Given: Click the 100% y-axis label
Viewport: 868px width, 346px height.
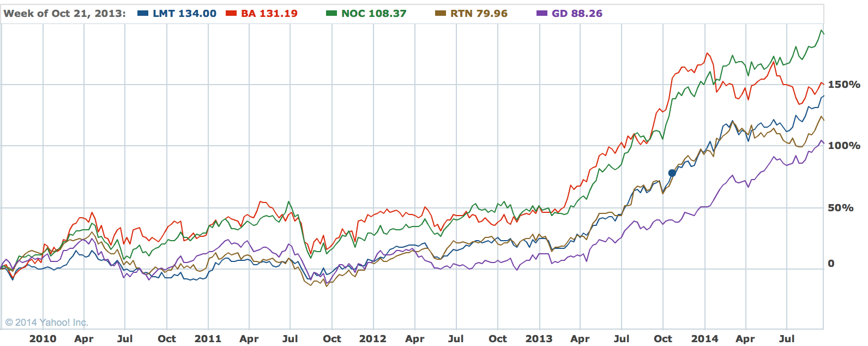Looking at the screenshot, I should pos(844,146).
